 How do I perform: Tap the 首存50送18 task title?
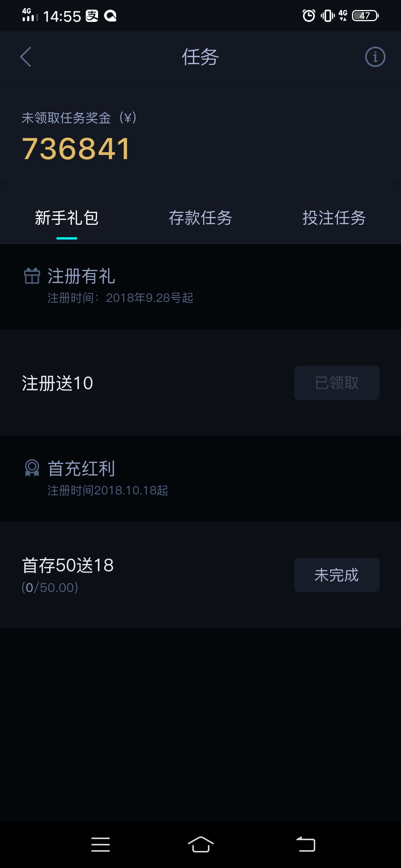coord(68,566)
